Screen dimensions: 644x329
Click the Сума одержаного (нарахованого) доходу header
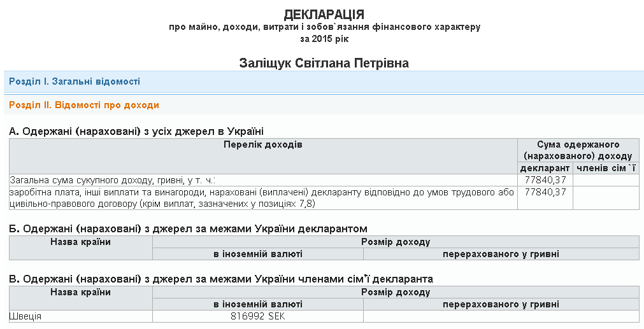point(578,150)
